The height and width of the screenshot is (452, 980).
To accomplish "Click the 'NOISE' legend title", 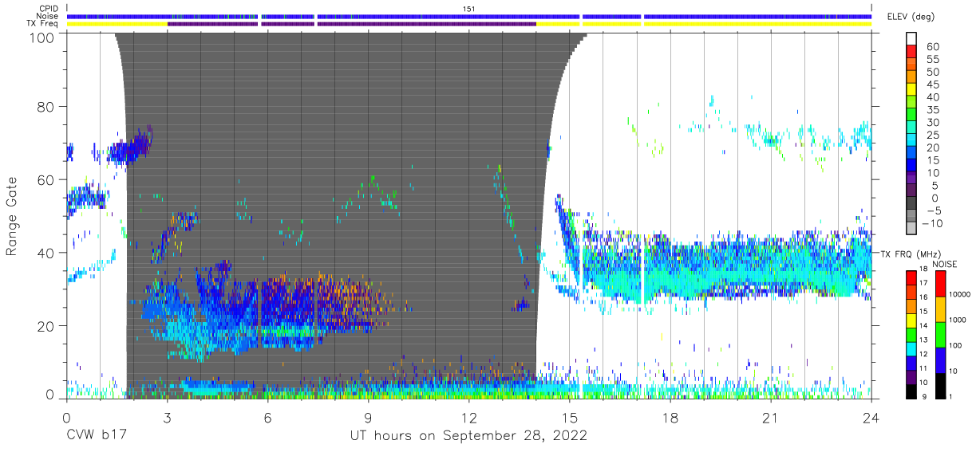I will (x=945, y=264).
